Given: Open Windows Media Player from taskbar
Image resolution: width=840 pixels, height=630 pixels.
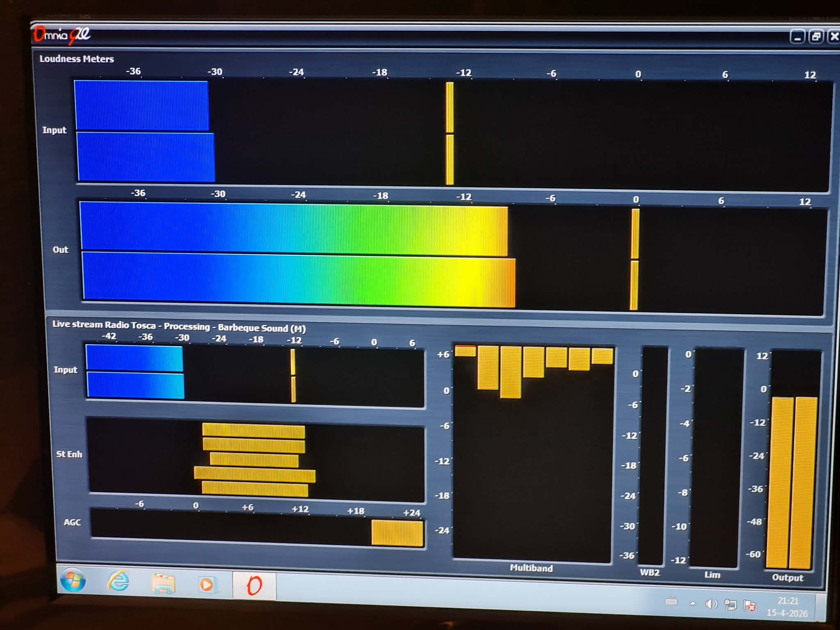Looking at the screenshot, I should (x=207, y=584).
